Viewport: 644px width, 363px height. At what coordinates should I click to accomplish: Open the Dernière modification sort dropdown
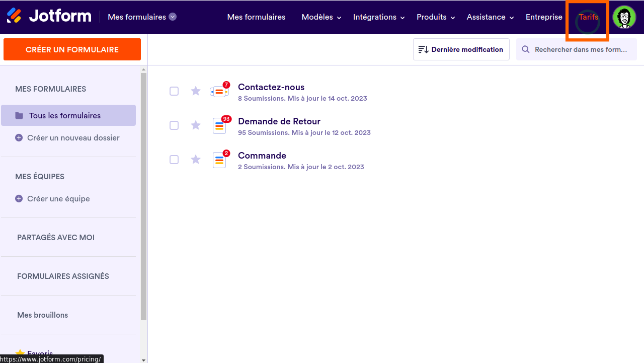461,49
